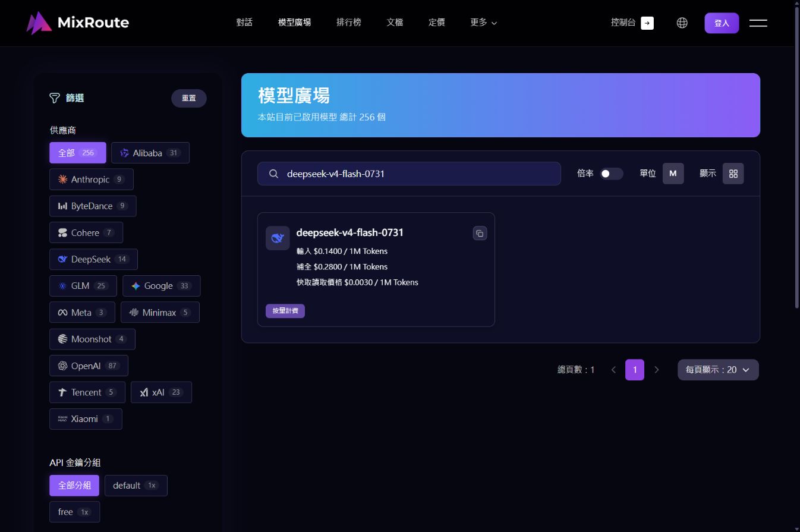800x532 pixels.
Task: Filter models by Anthropic
Action: pos(92,180)
